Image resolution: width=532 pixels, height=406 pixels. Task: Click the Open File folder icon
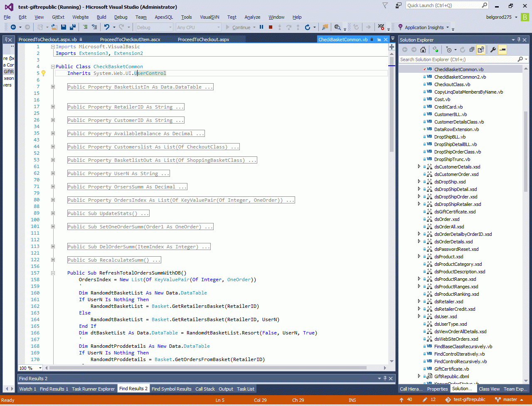(55, 27)
